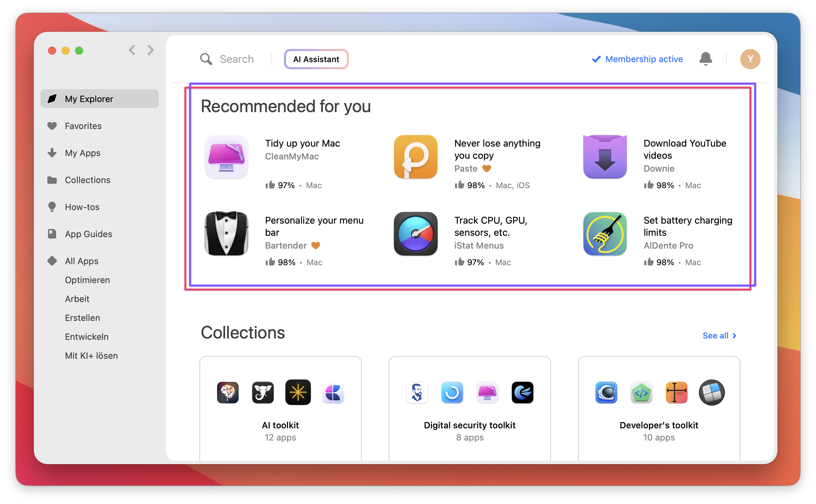Click the heart next to Bartender

(316, 245)
